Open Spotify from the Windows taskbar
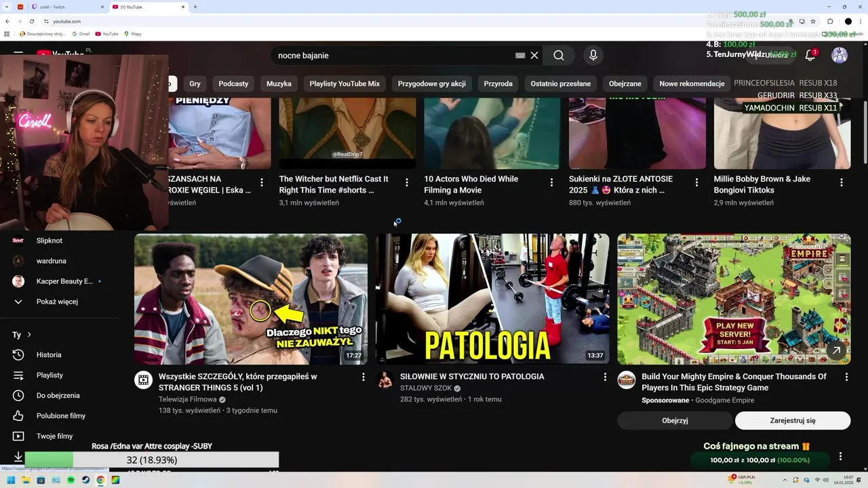 71,480
